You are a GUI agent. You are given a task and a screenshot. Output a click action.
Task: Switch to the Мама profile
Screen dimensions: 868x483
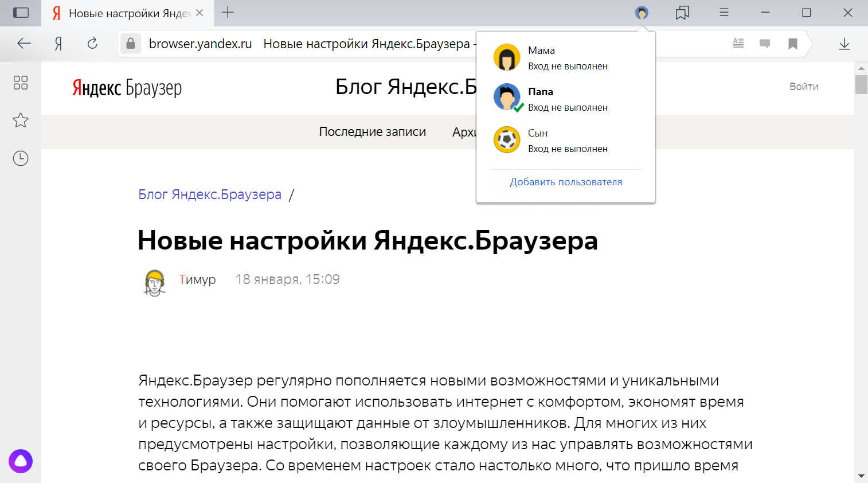point(566,58)
